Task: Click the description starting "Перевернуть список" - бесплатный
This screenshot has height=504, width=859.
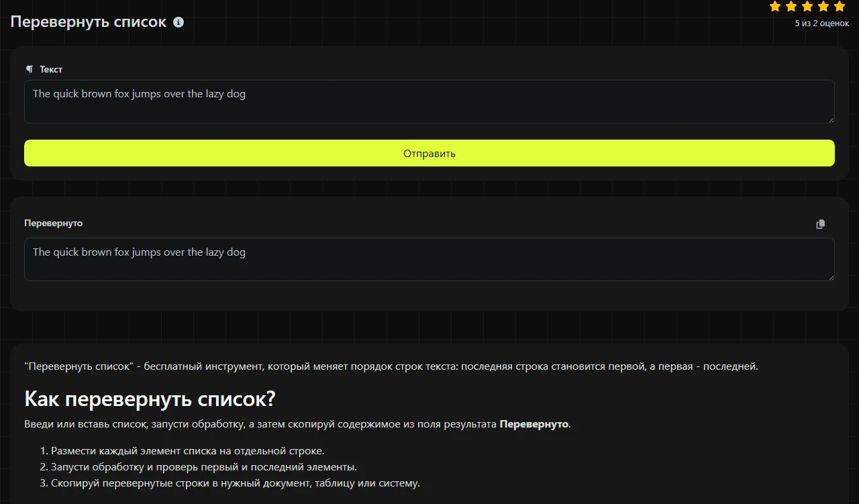Action: tap(391, 366)
